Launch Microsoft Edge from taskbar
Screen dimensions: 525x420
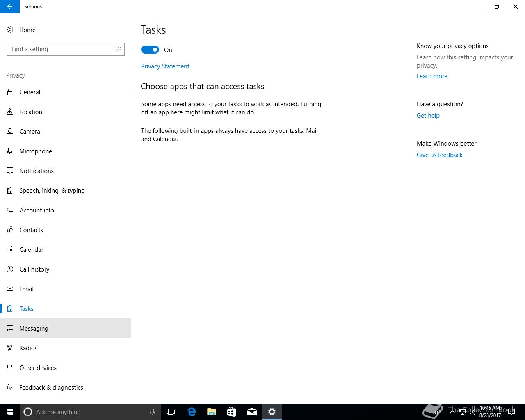(x=192, y=412)
